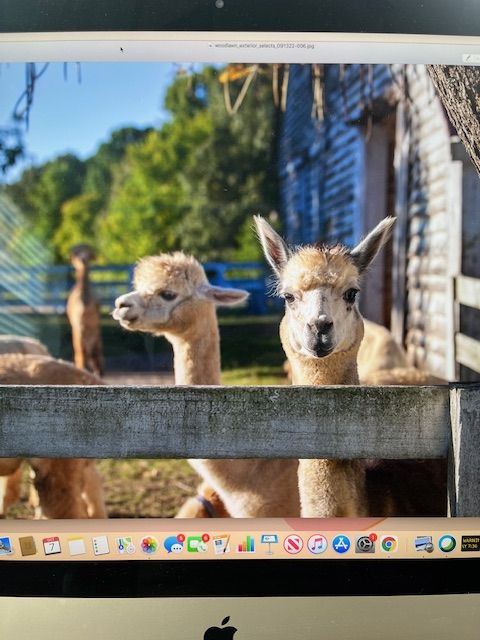480x640 pixels.
Task: Open the black warning-label item in Dock
Action: click(x=470, y=543)
